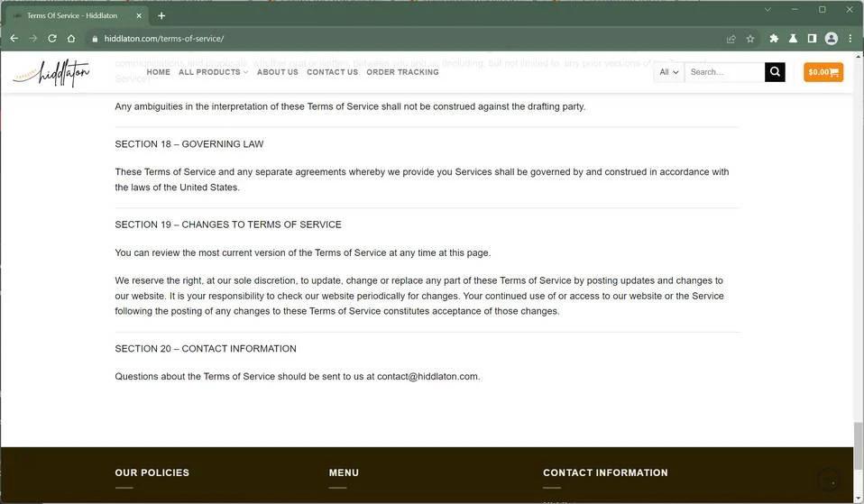Viewport: 864px width, 504px height.
Task: Open the browser home page icon
Action: 71,39
